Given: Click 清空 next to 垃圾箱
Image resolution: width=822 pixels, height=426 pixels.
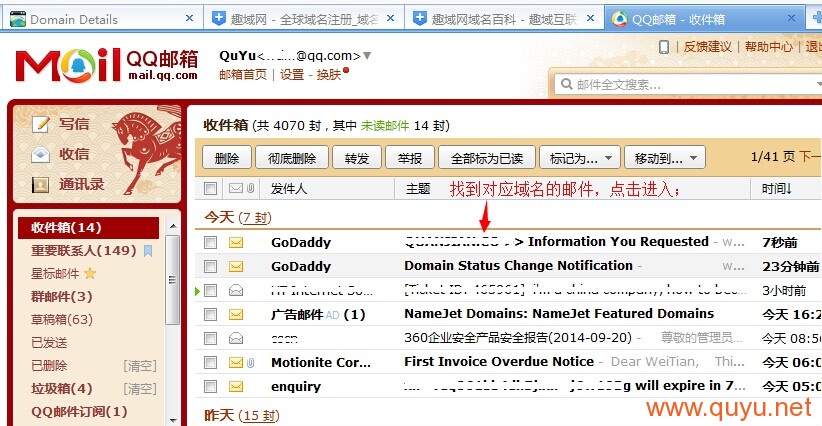Looking at the screenshot, I should [x=140, y=388].
